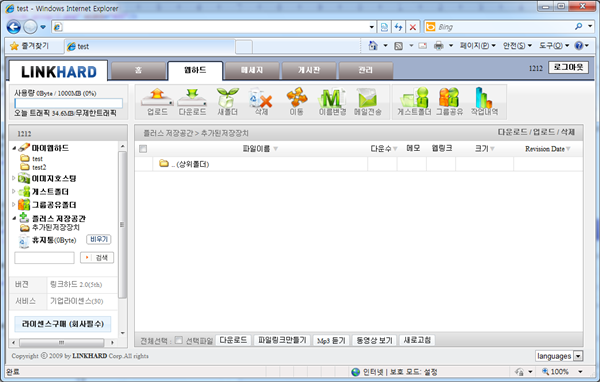Click the browser address bar field
Viewport: 600px width, 382px height.
click(215, 27)
